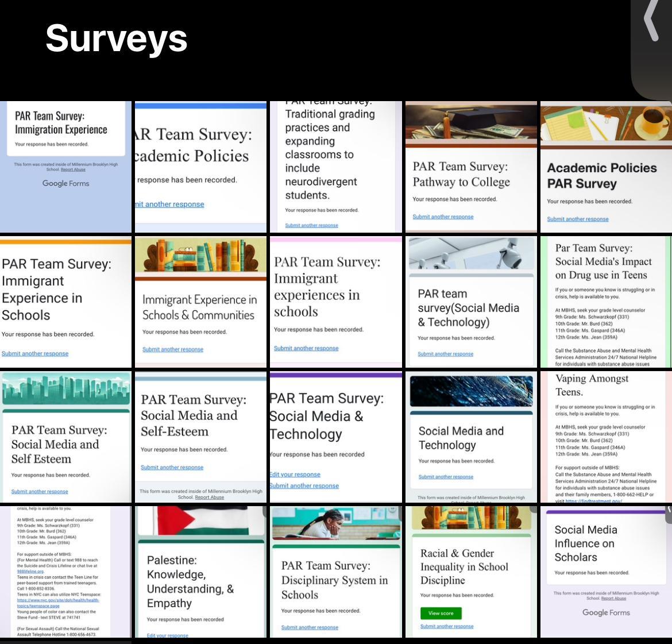Open the Vaping Amongst Teens survey thumbnail

[x=606, y=437]
